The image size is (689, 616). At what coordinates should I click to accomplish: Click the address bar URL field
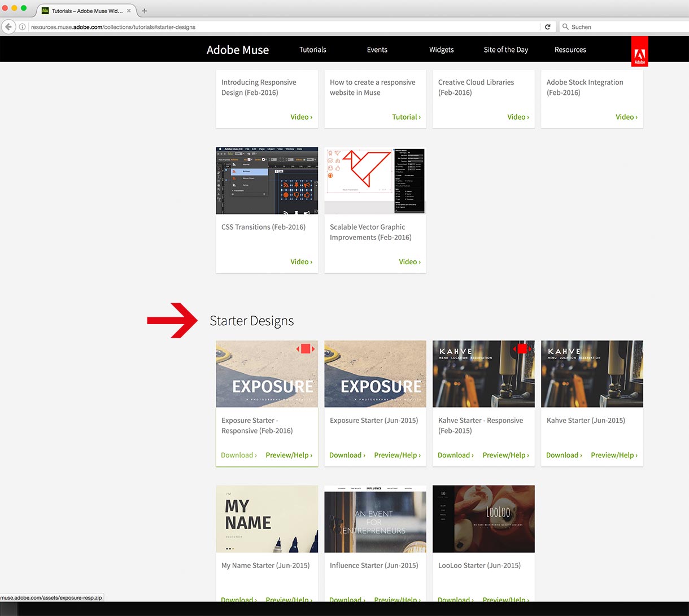point(282,27)
